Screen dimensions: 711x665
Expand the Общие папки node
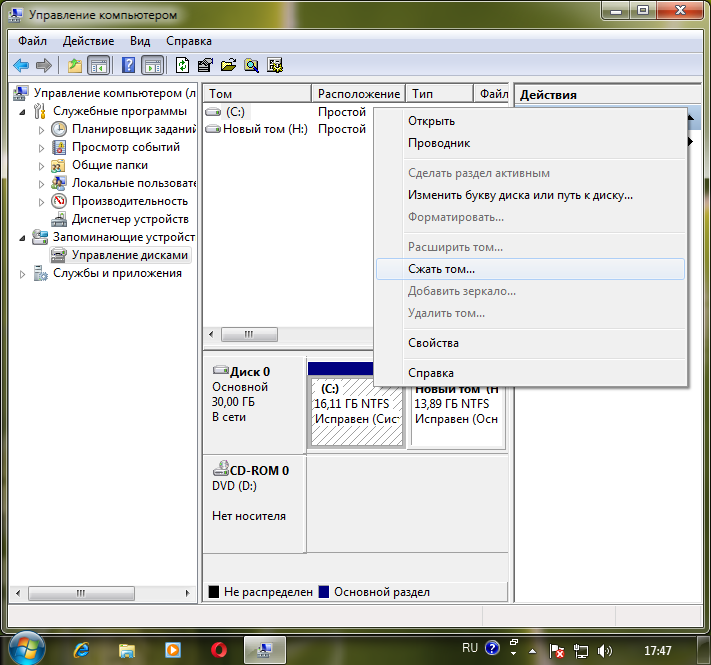click(41, 166)
